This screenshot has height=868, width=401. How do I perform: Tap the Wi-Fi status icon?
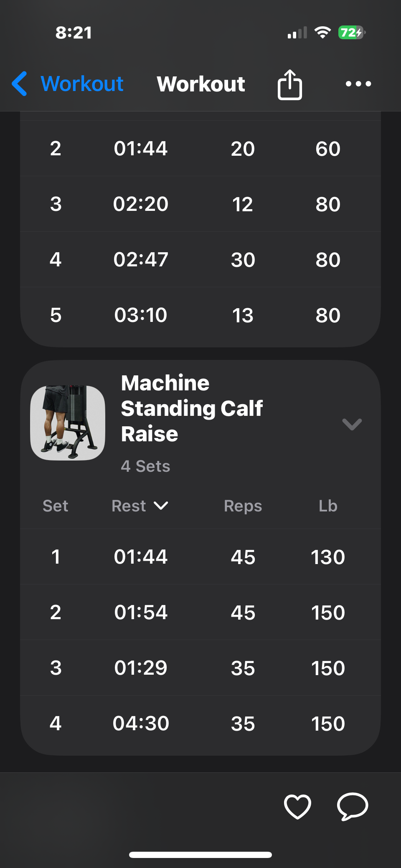pos(322,33)
